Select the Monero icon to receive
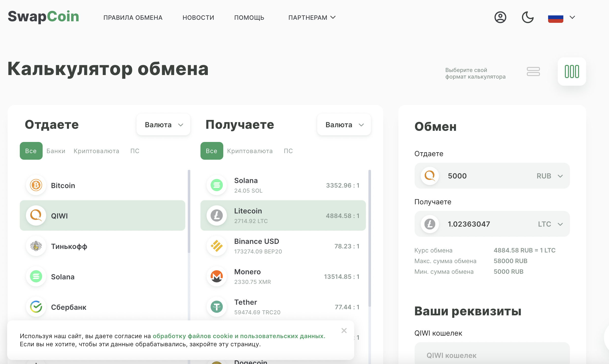609x364 pixels. (217, 277)
